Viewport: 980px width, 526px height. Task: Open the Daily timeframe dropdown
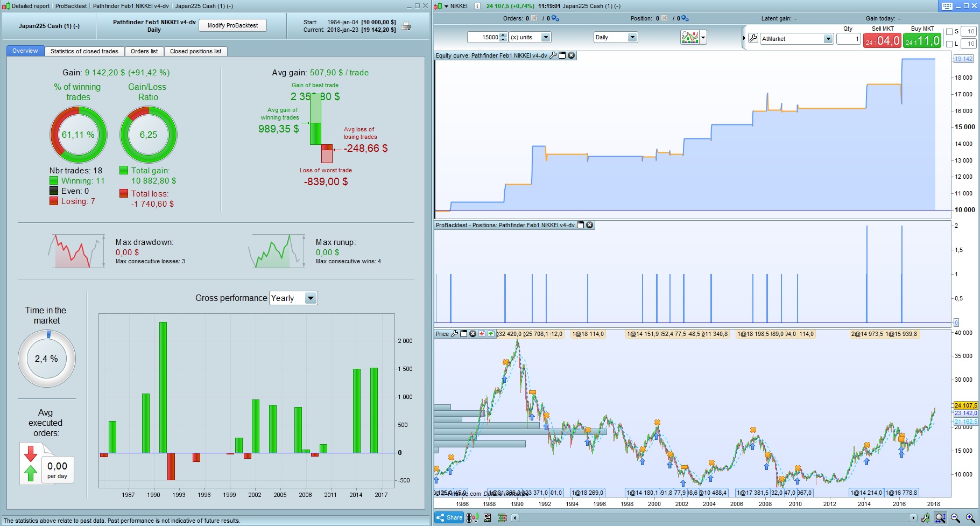pos(615,37)
